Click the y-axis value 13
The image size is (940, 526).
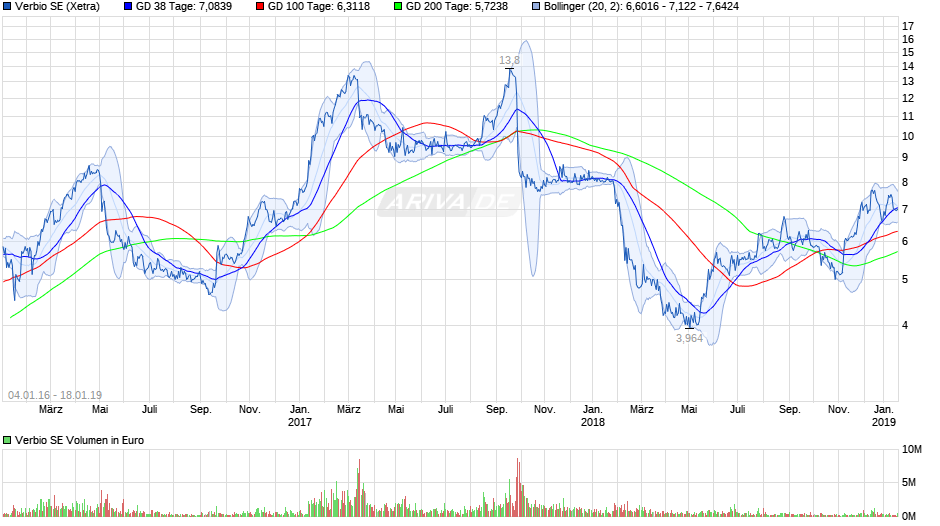[x=908, y=82]
